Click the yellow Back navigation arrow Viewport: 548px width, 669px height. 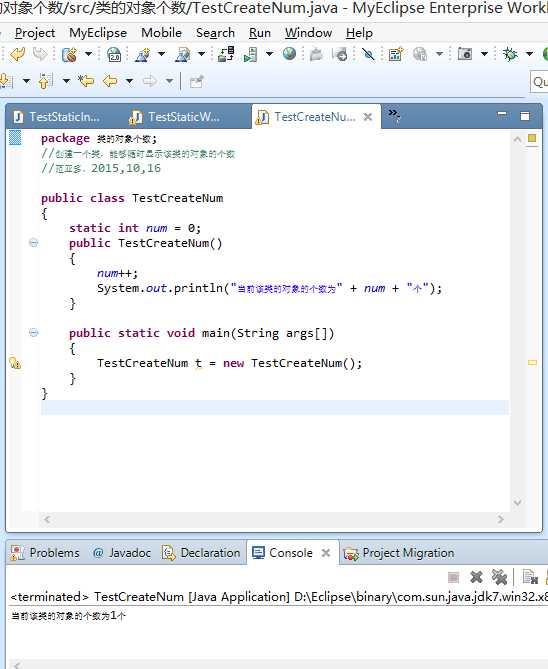(x=111, y=81)
